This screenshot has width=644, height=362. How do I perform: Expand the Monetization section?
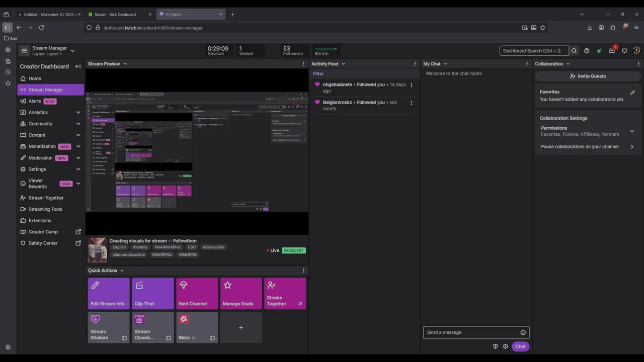click(x=78, y=146)
